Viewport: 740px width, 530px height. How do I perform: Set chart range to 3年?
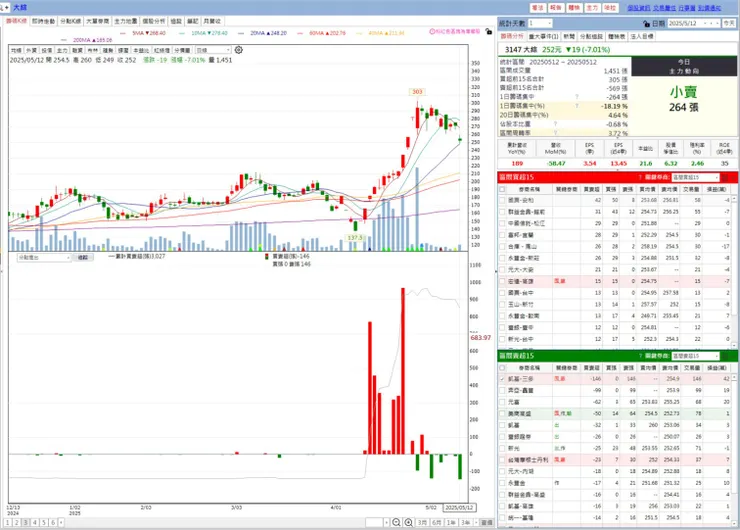pos(466,522)
